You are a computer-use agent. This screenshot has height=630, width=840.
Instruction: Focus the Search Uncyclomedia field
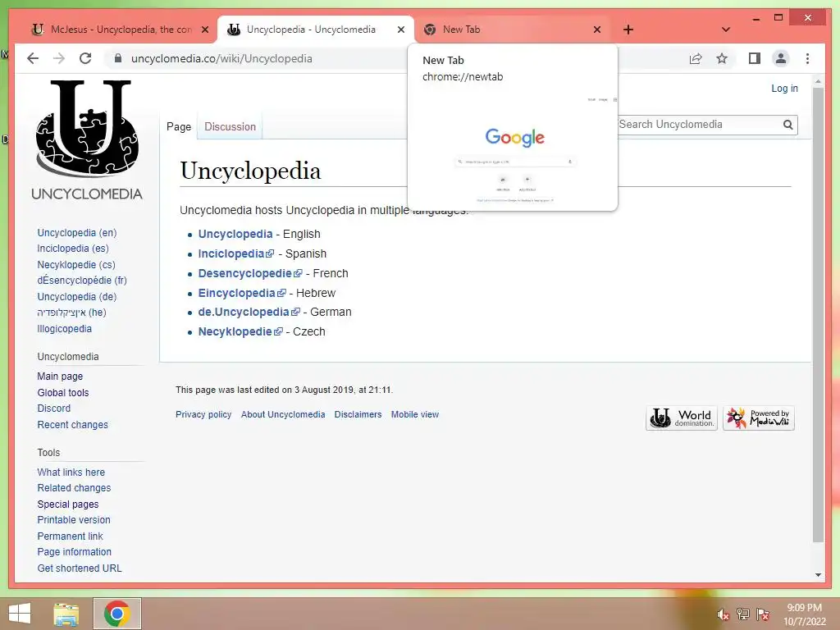699,125
